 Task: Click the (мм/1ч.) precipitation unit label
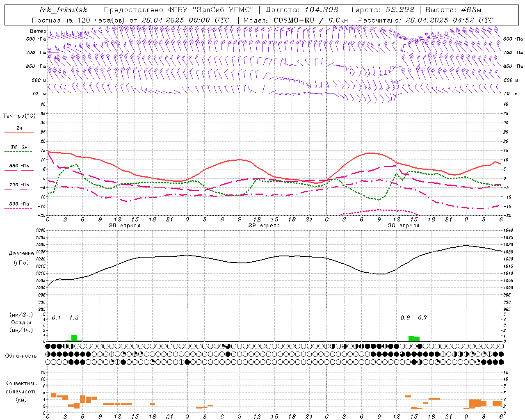pos(21,330)
